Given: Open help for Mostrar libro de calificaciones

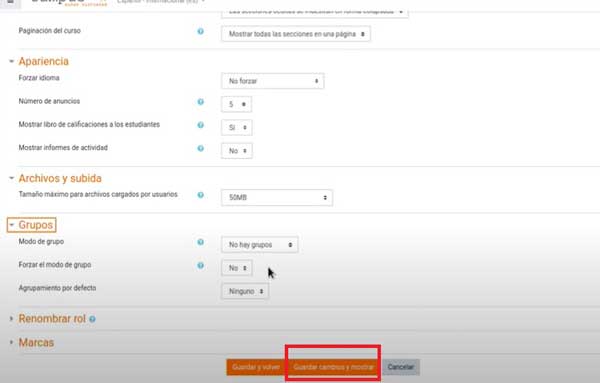Looking at the screenshot, I should [200, 125].
